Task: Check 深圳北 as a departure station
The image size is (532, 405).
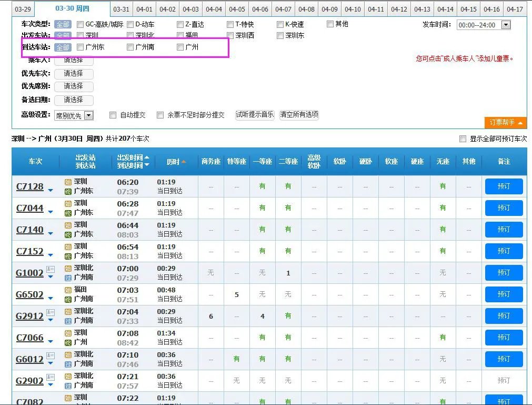Action: tap(129, 35)
